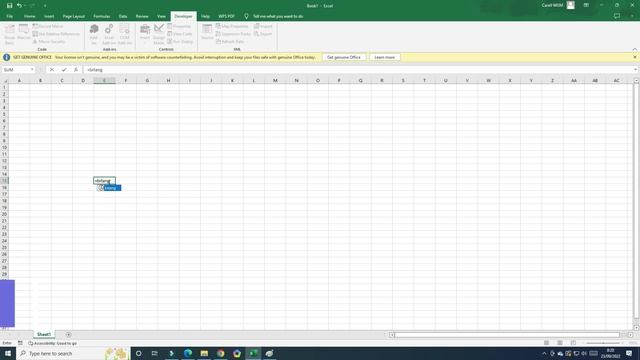Open the Visual Basic editor icon
This screenshot has height=360, width=640.
[x=9, y=34]
